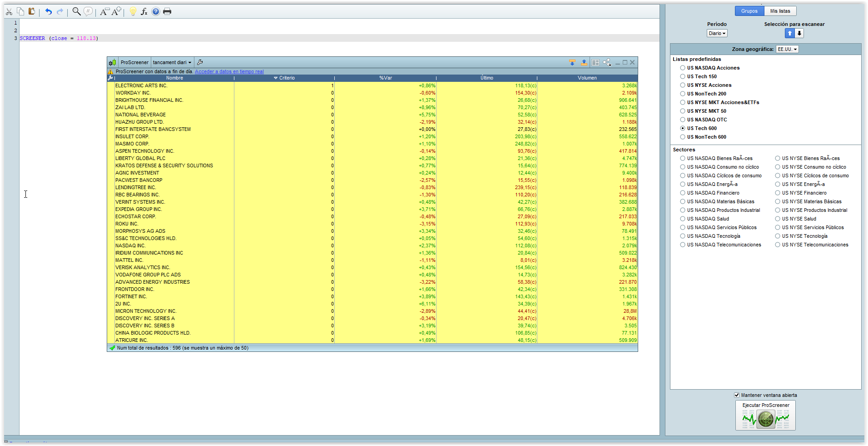868x446 pixels.
Task: Click the green check icon in the results status bar
Action: click(112, 348)
